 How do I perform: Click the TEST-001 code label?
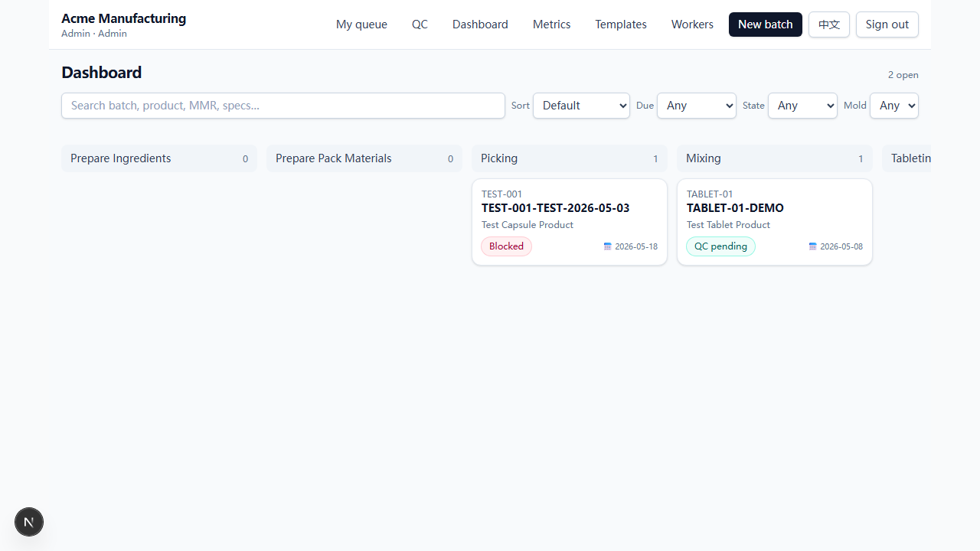(x=501, y=194)
